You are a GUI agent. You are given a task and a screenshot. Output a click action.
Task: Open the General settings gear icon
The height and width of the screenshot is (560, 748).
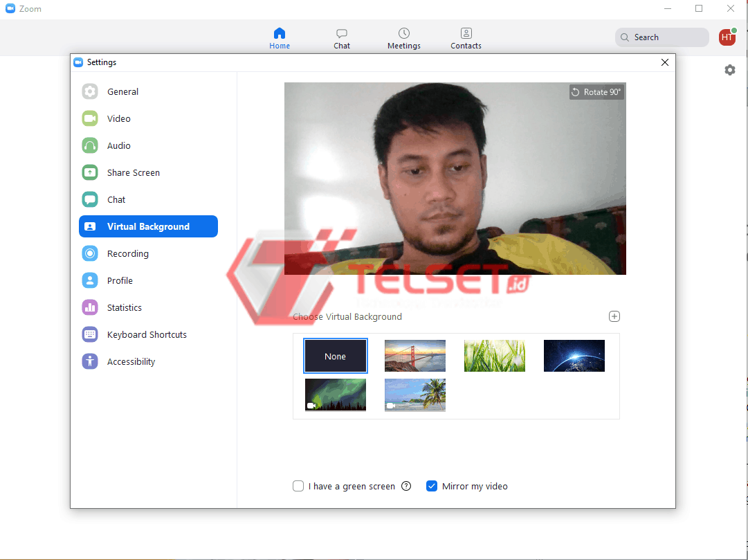point(90,91)
